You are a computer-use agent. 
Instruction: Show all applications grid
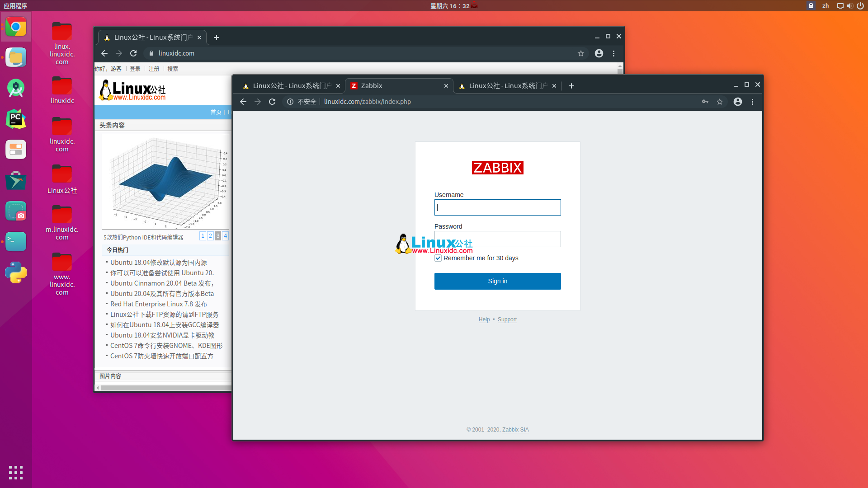click(16, 473)
